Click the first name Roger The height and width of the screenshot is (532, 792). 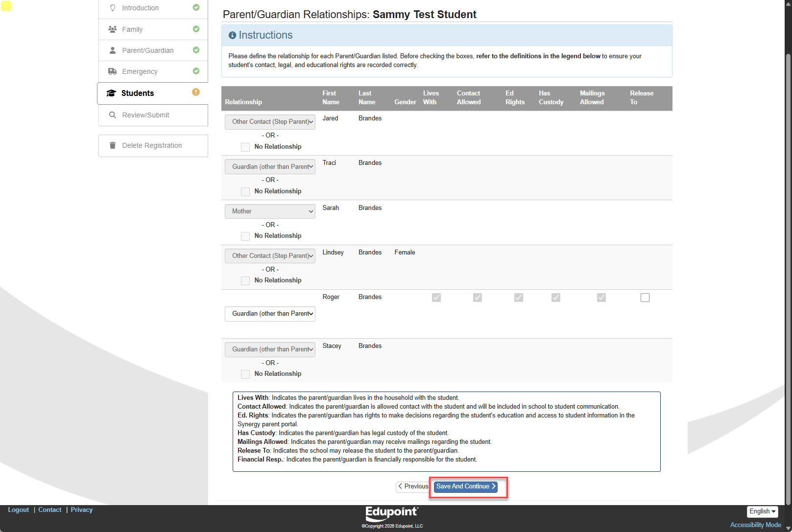click(331, 297)
